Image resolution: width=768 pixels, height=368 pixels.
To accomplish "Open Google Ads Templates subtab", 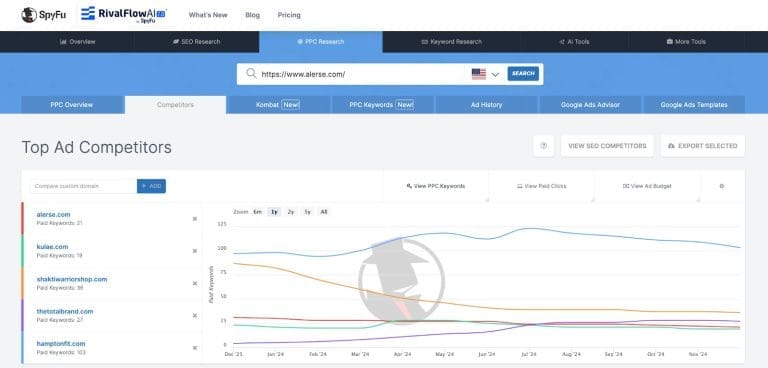I will 694,105.
